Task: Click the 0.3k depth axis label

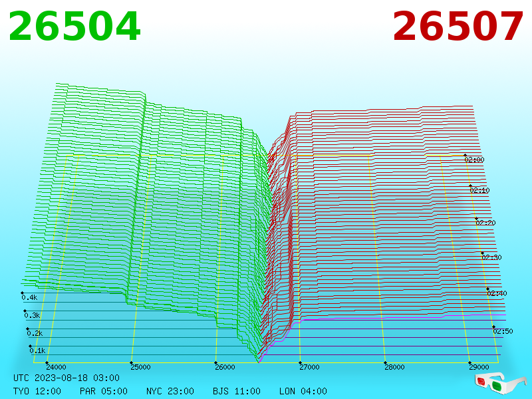Action: [32, 315]
